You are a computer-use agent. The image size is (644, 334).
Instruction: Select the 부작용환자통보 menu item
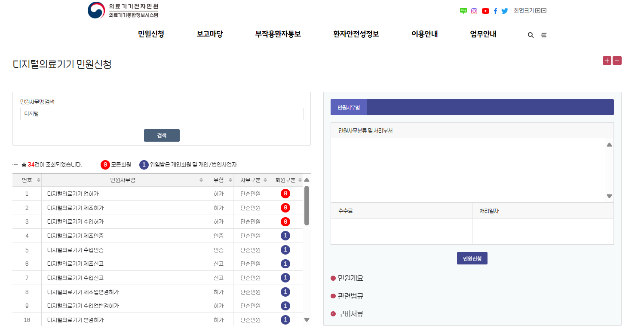point(279,34)
